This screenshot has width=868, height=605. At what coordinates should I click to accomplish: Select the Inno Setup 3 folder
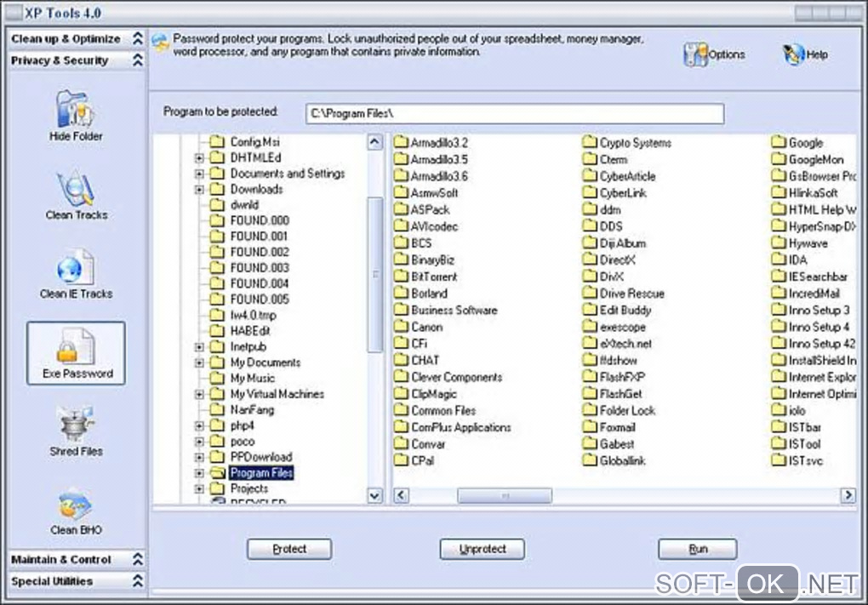click(x=810, y=310)
